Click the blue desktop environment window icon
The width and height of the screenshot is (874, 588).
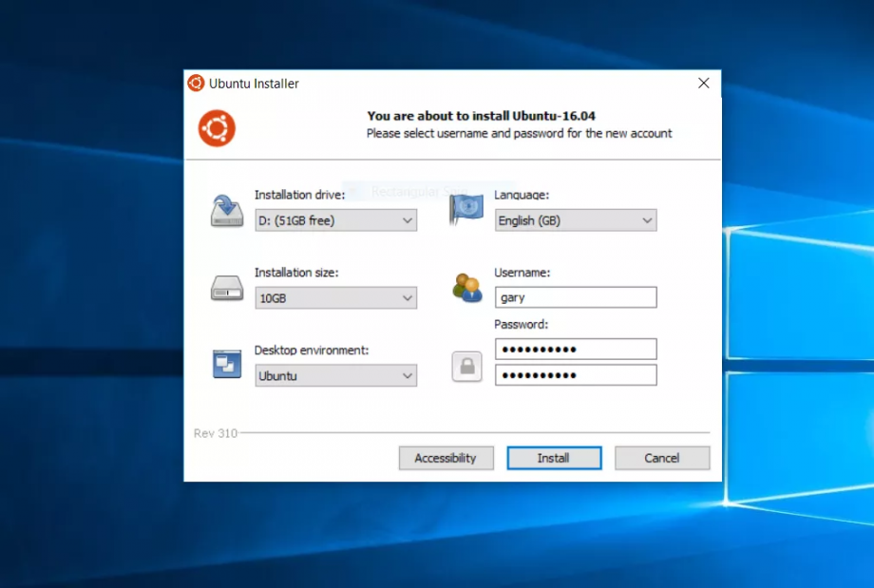pos(225,366)
